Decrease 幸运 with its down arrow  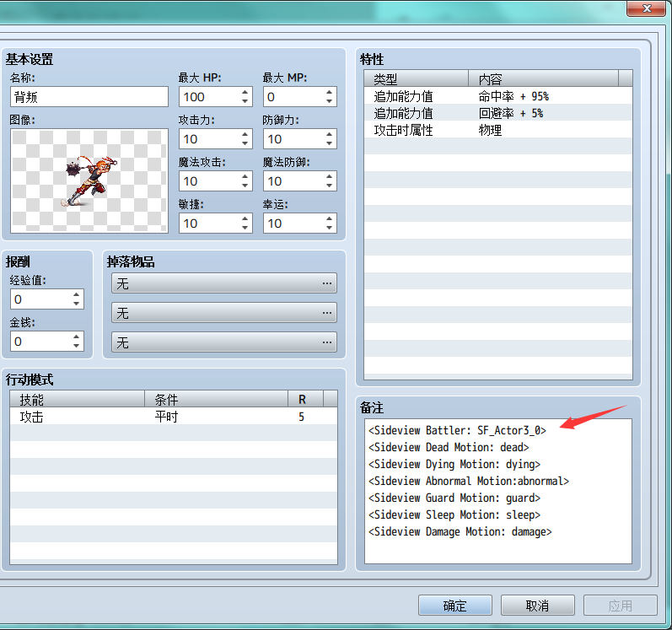[x=329, y=228]
